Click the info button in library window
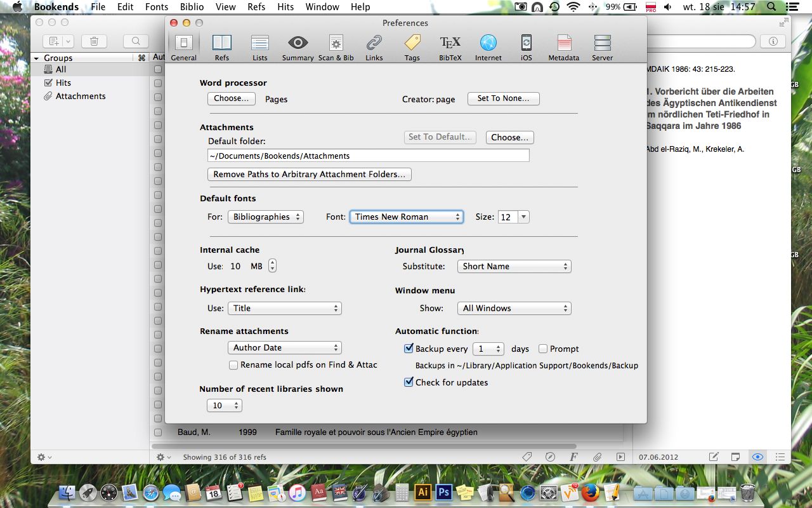This screenshot has width=812, height=508. pyautogui.click(x=773, y=41)
